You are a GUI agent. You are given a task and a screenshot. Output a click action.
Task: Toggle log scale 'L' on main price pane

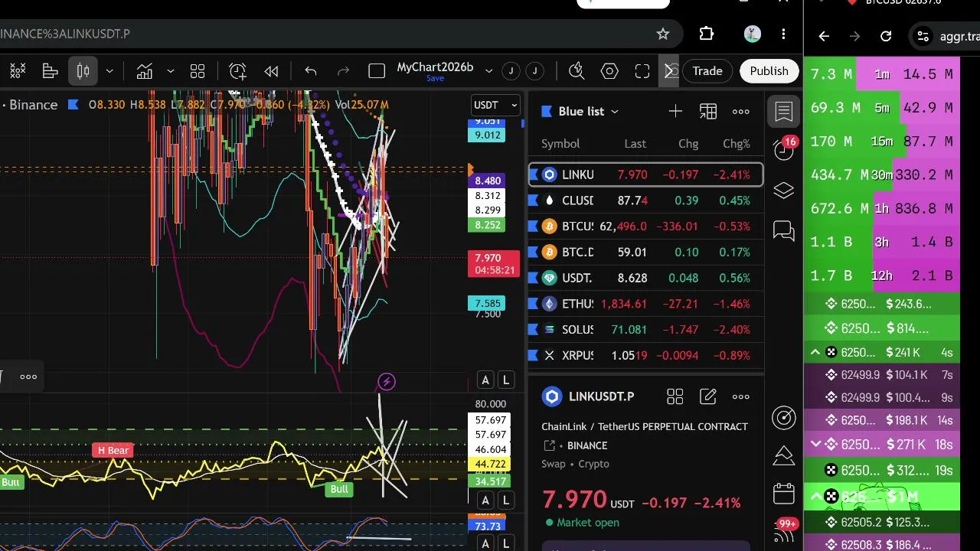coord(505,380)
